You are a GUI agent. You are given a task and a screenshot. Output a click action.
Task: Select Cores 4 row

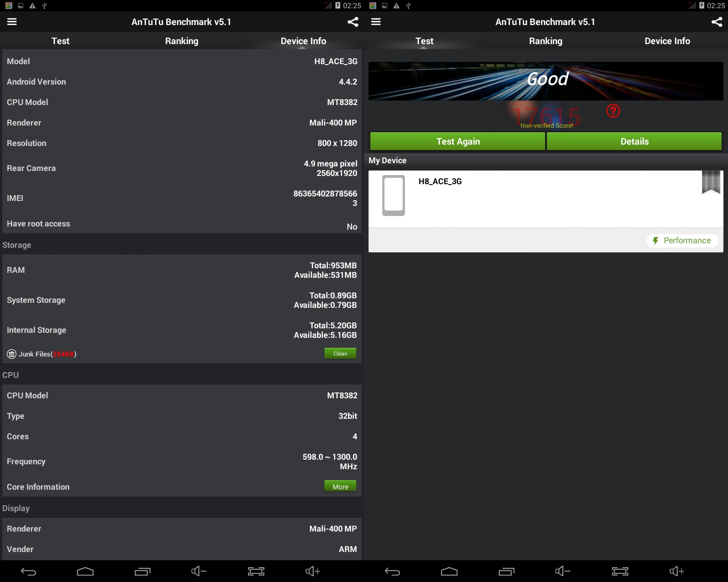pos(182,436)
